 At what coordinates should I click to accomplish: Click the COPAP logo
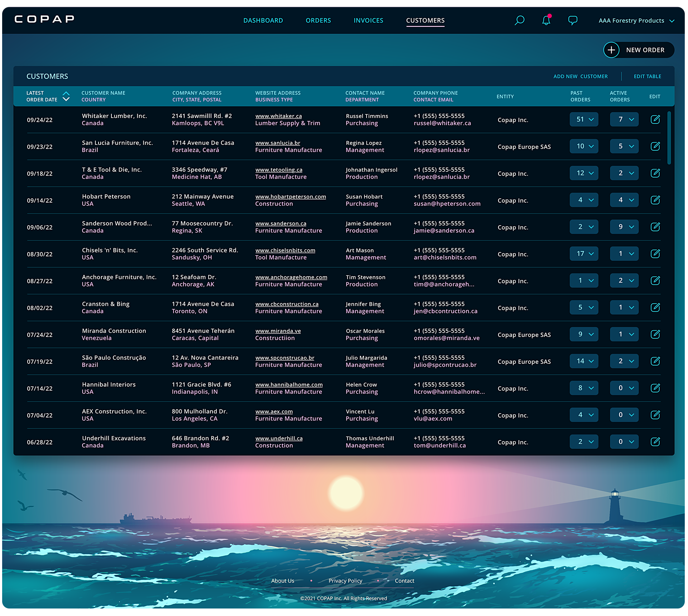pos(44,19)
